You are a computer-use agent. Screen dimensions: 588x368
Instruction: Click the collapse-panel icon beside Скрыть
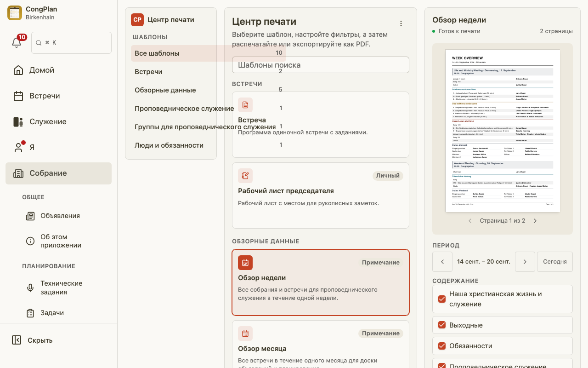coord(17,340)
